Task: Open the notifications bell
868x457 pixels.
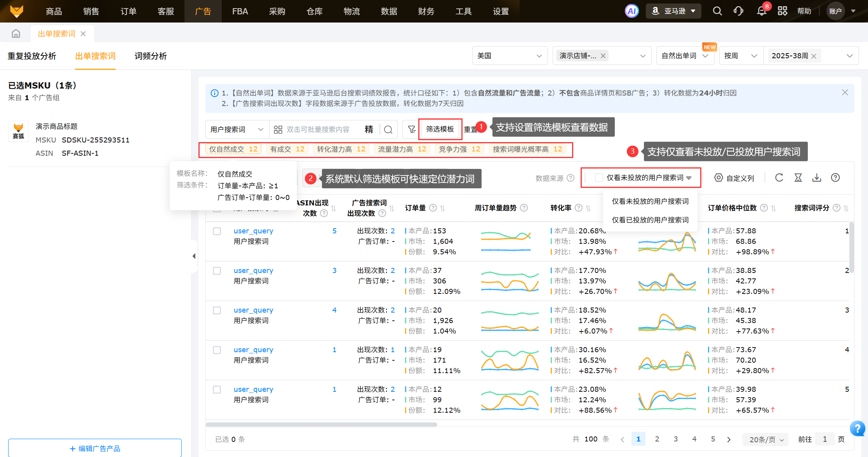Action: (762, 11)
